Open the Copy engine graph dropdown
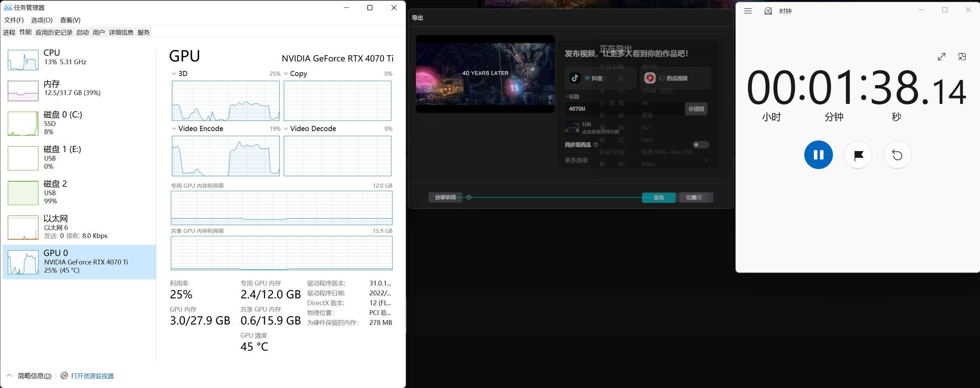Viewport: 980px width, 388px height. pos(286,74)
